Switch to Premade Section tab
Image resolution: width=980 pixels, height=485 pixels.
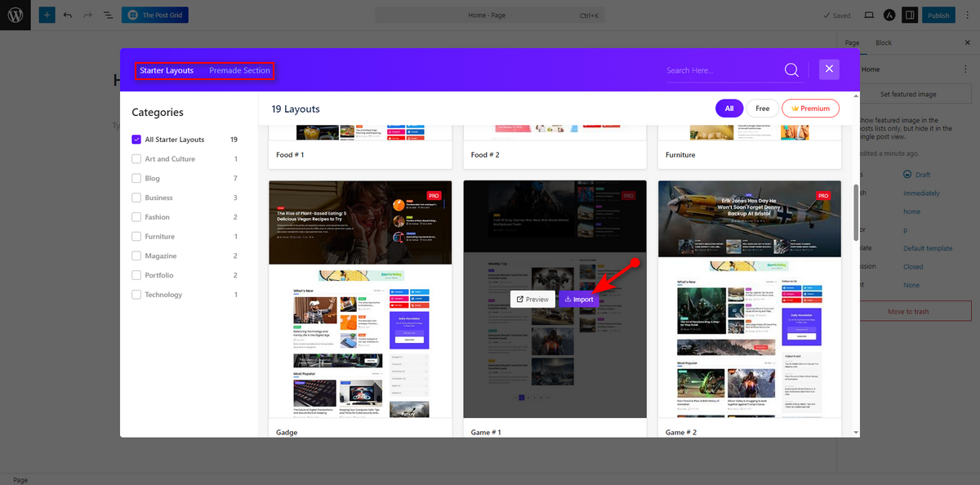239,70
